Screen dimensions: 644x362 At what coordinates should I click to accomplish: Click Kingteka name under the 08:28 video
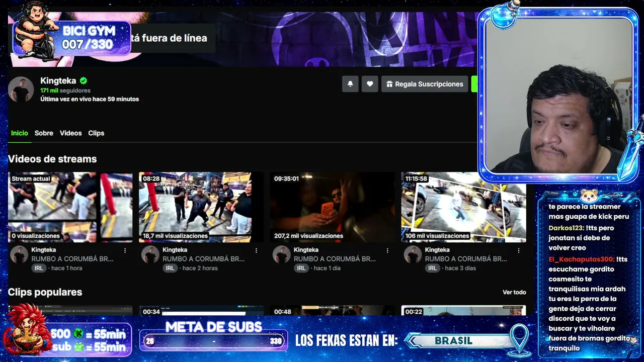[175, 250]
